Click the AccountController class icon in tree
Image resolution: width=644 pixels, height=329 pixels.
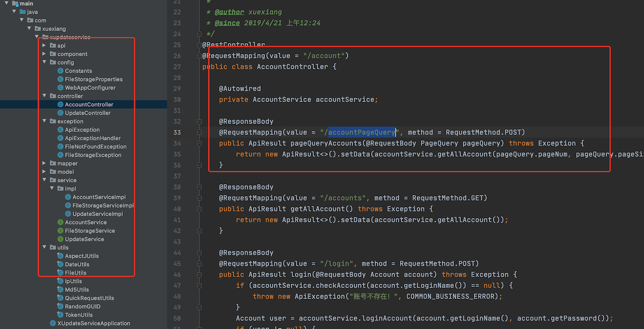[60, 105]
